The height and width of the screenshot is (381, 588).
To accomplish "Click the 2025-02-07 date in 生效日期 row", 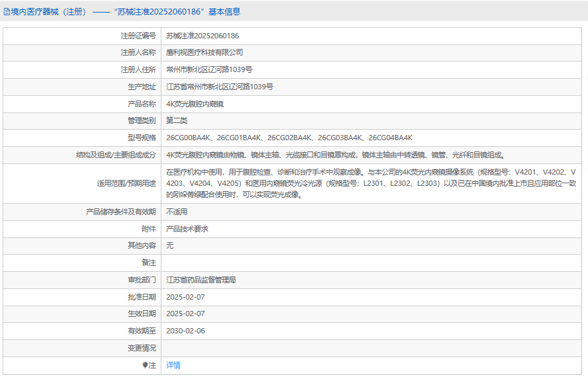I will tap(186, 314).
